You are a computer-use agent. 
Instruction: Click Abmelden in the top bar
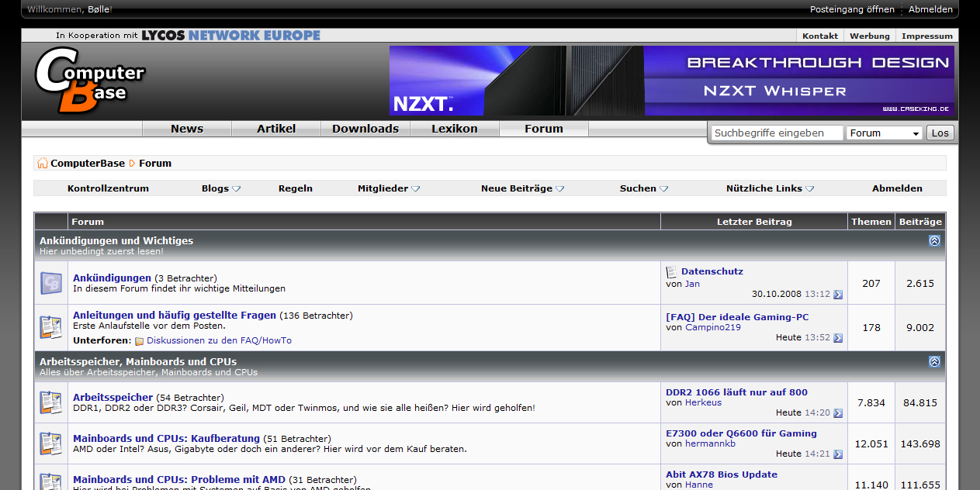tap(930, 9)
